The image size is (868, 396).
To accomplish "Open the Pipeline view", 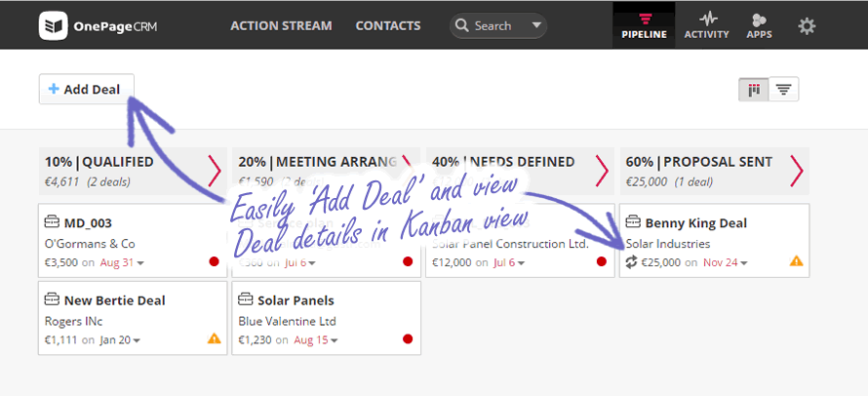I will coord(644,25).
